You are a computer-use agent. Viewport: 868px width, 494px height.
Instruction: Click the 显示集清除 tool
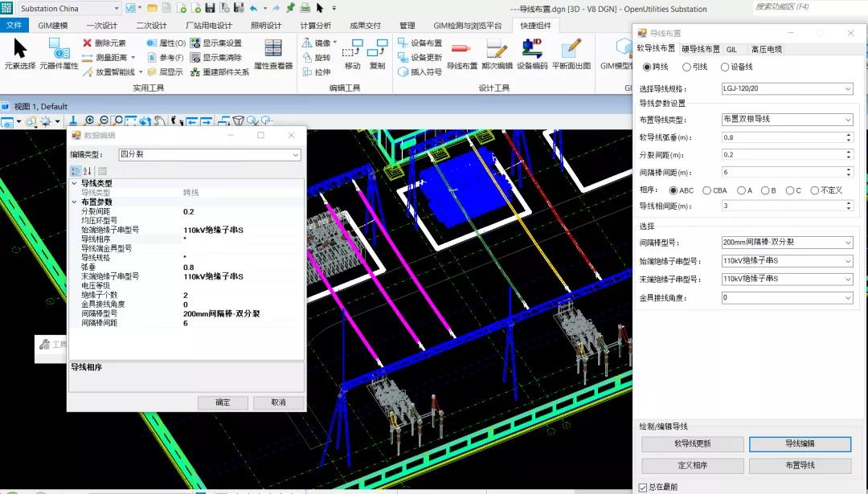tap(216, 57)
